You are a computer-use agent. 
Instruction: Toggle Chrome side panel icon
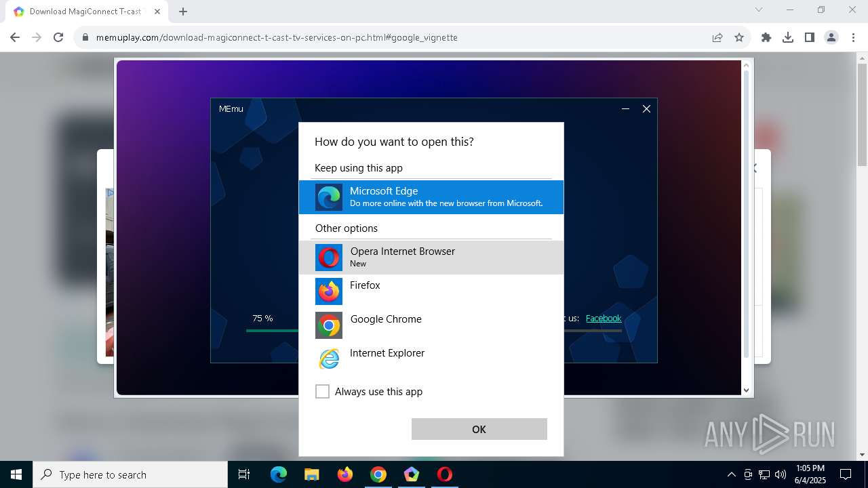click(x=810, y=37)
